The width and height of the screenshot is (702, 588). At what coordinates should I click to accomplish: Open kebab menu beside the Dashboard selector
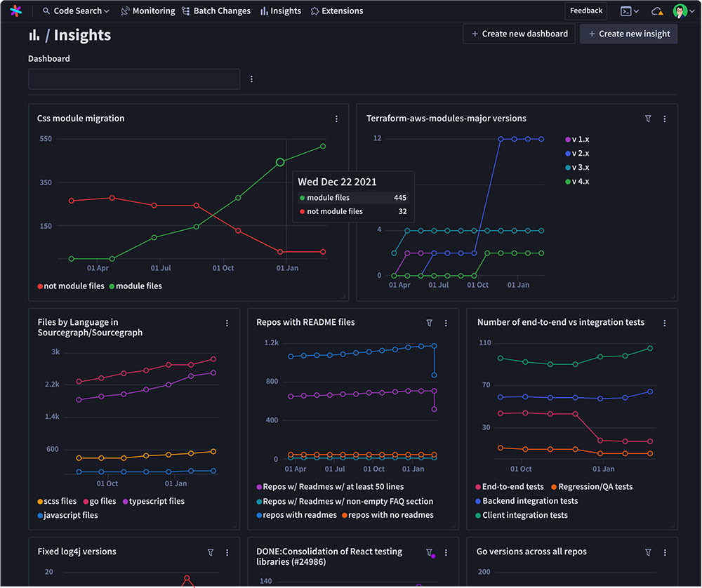251,79
